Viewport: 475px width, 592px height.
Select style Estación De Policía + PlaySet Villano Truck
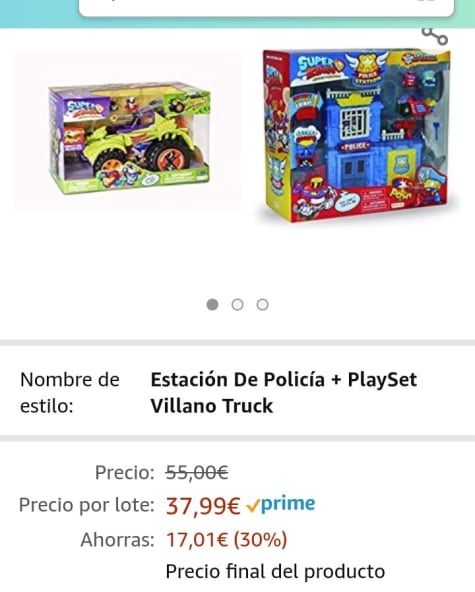click(x=284, y=393)
